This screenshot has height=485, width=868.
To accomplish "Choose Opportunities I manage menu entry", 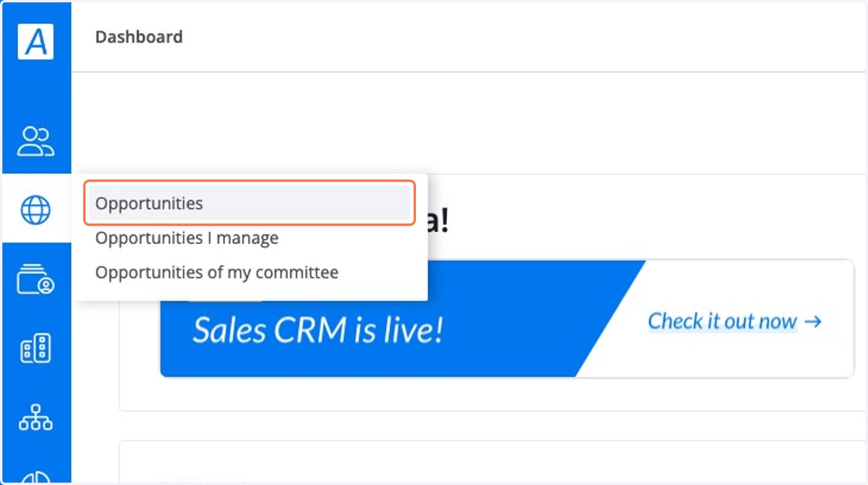I will (187, 237).
